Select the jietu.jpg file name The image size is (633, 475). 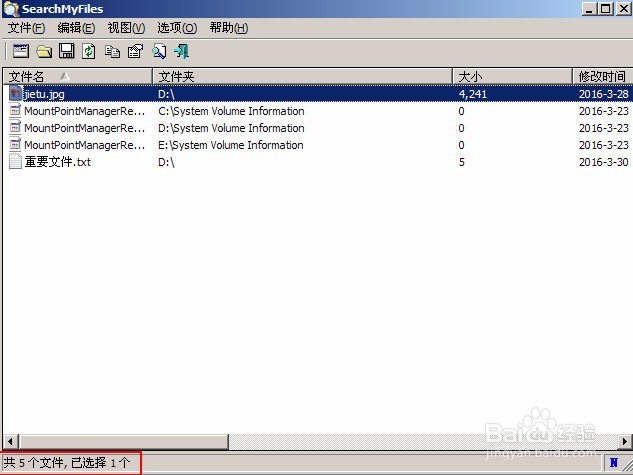coord(44,94)
